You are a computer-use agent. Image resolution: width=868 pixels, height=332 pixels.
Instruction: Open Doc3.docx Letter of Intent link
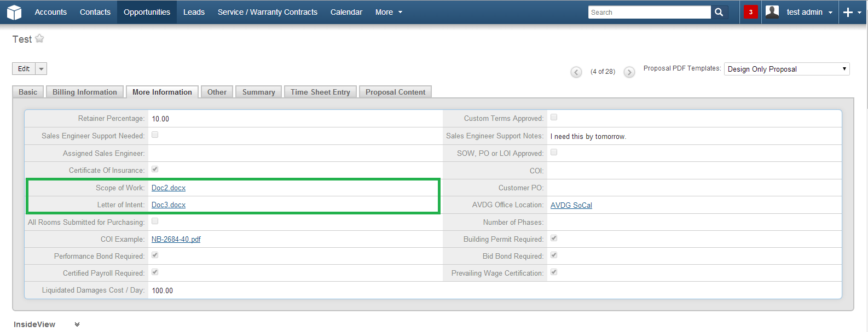click(x=169, y=205)
